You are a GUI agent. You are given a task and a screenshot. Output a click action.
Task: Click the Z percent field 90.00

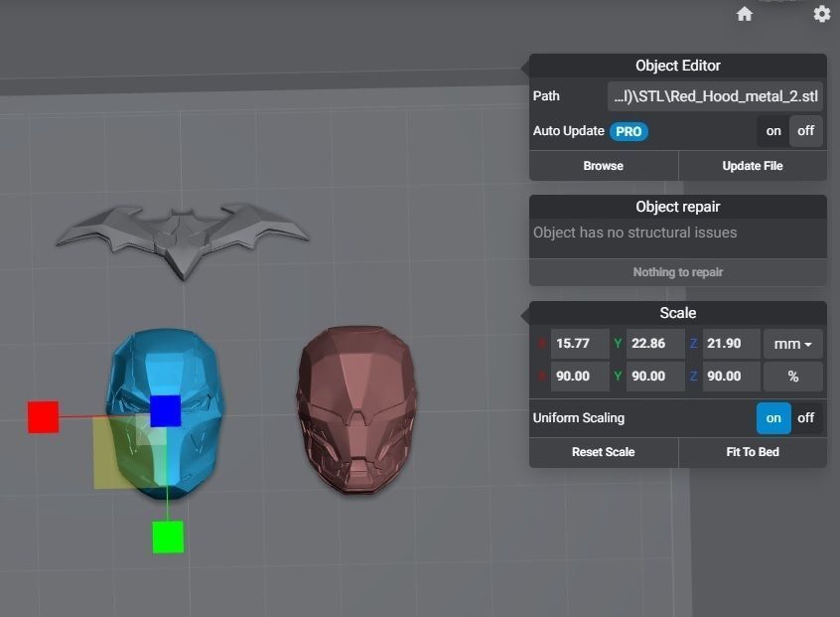[731, 377]
